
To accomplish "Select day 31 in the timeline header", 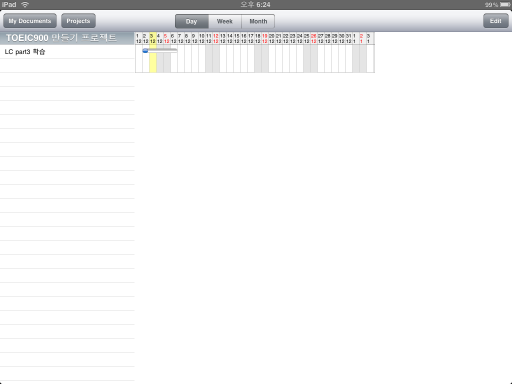I will pyautogui.click(x=349, y=38).
